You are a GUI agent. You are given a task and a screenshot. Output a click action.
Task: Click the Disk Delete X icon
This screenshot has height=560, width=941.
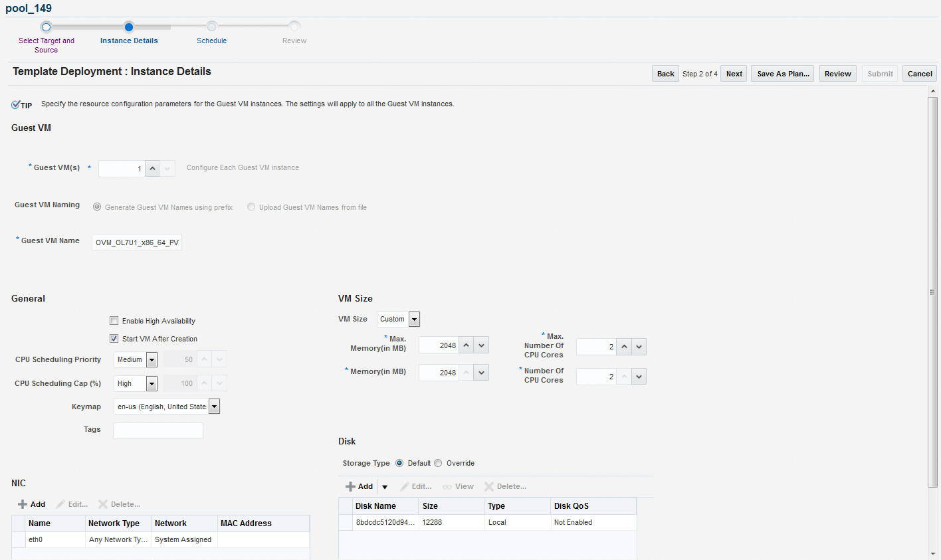489,486
